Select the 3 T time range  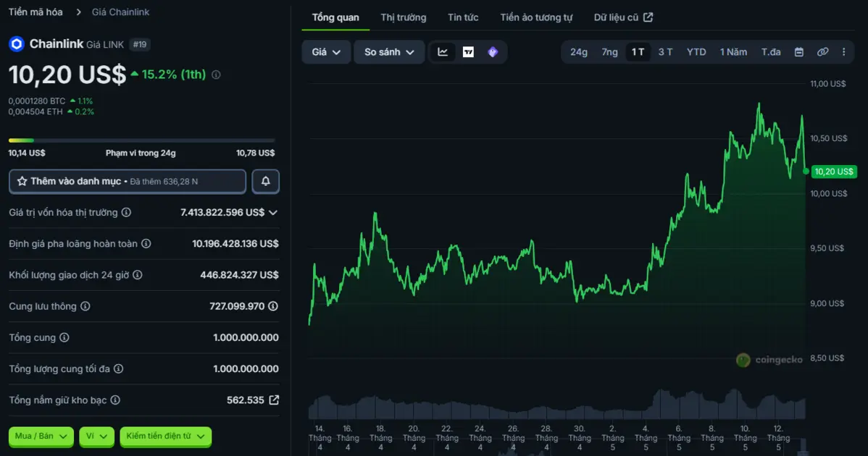[x=665, y=52]
